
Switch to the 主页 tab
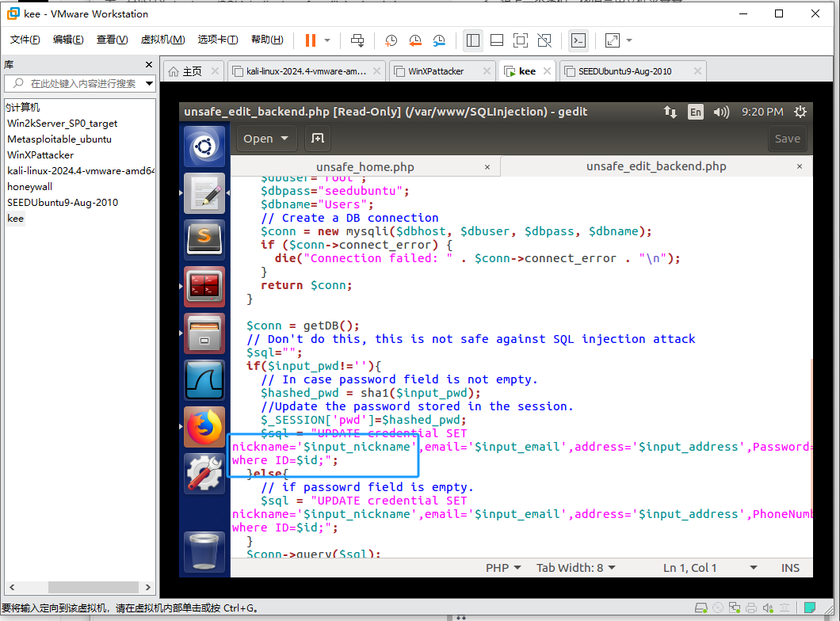tap(193, 71)
